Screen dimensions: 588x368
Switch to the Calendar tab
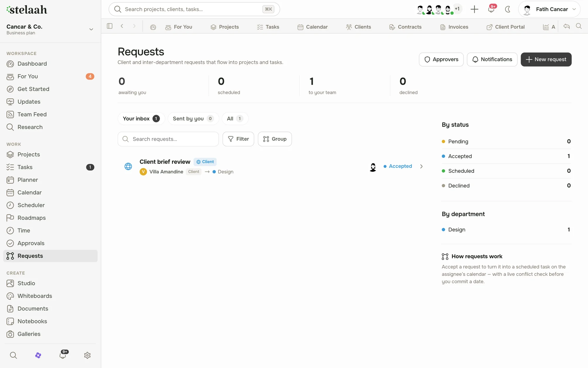click(313, 27)
